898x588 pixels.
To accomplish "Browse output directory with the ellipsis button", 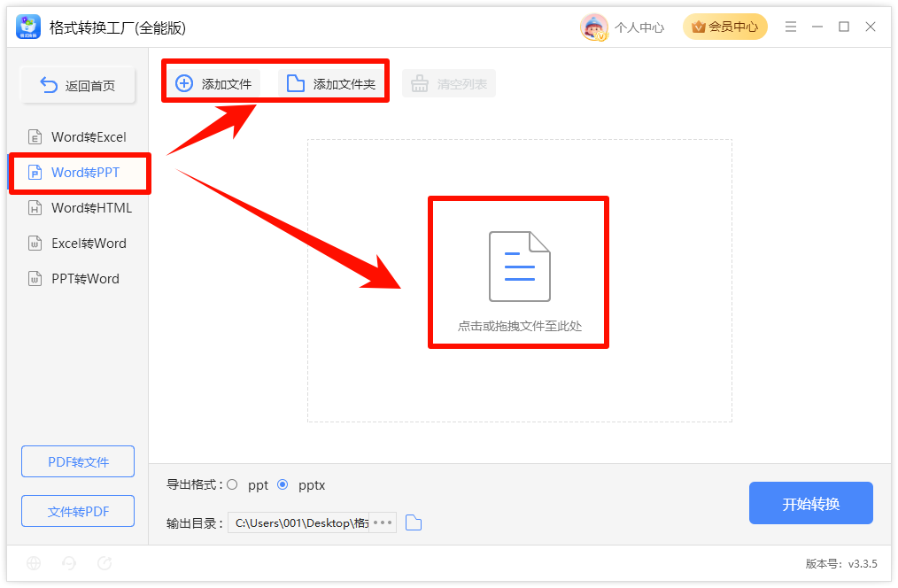I will (x=383, y=522).
